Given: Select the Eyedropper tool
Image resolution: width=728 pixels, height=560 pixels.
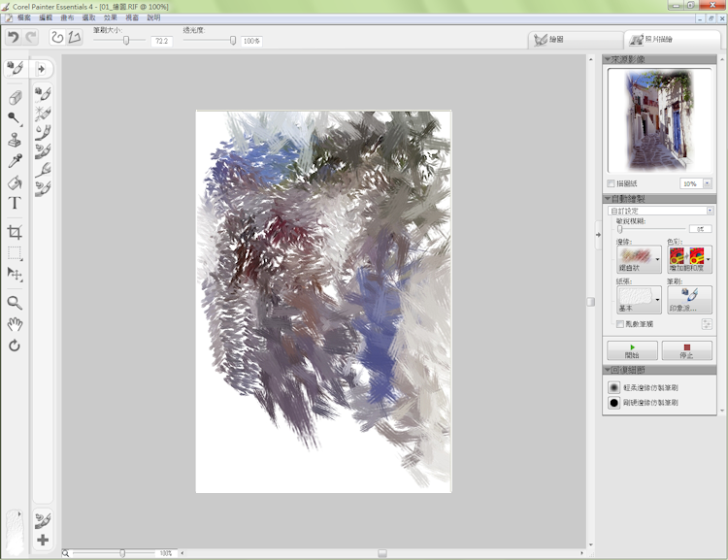Looking at the screenshot, I should 15,161.
